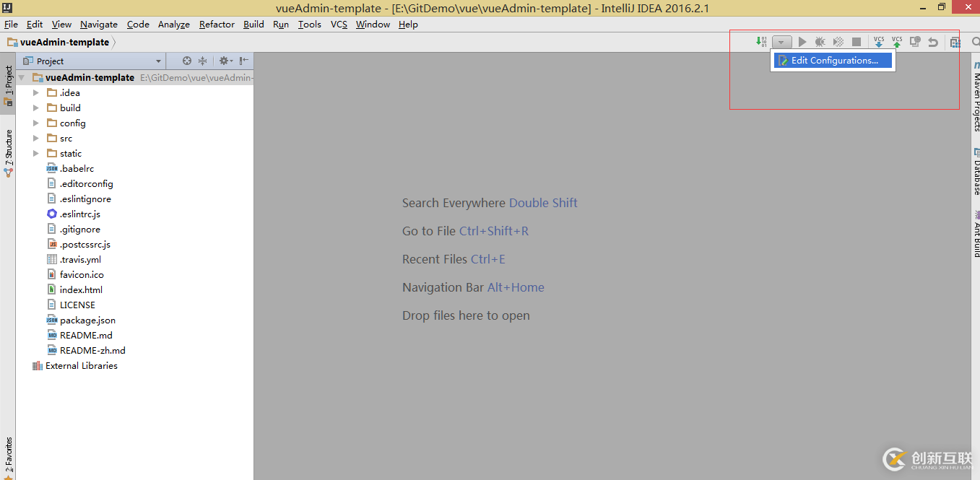The width and height of the screenshot is (980, 480).
Task: Choose Edit Configurations... from popup
Action: tap(834, 61)
